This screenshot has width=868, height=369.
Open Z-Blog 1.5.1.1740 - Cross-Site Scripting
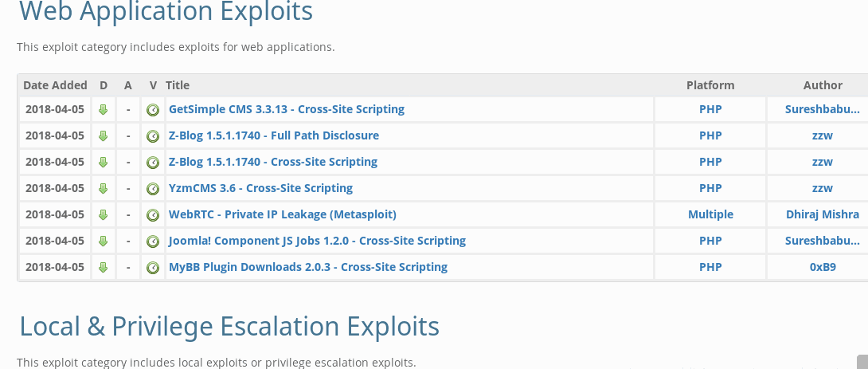click(x=273, y=162)
